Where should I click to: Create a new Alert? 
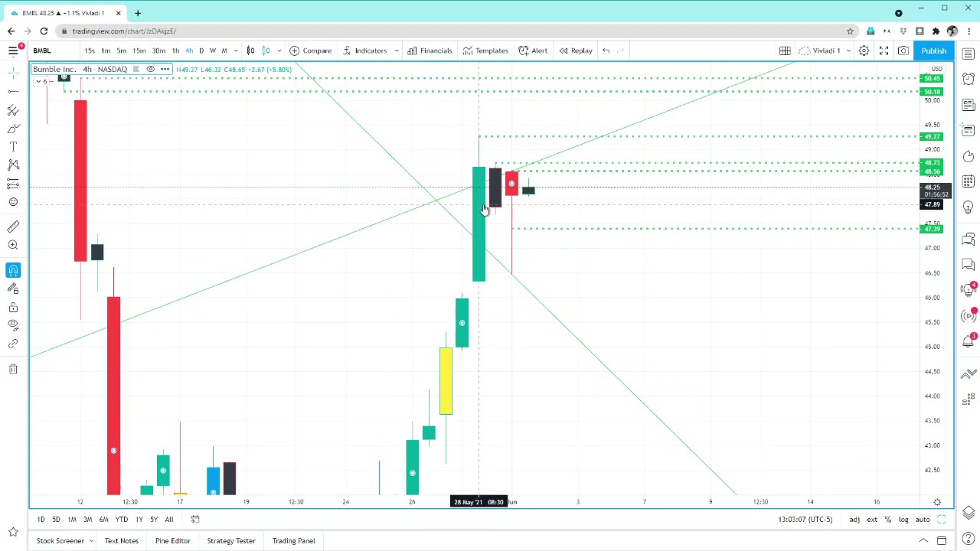click(533, 51)
